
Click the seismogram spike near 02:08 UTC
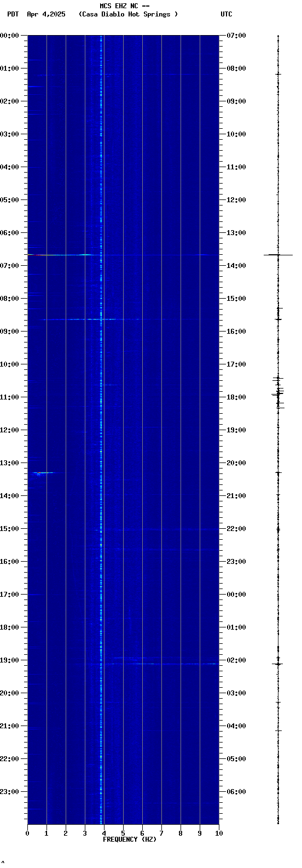[278, 664]
